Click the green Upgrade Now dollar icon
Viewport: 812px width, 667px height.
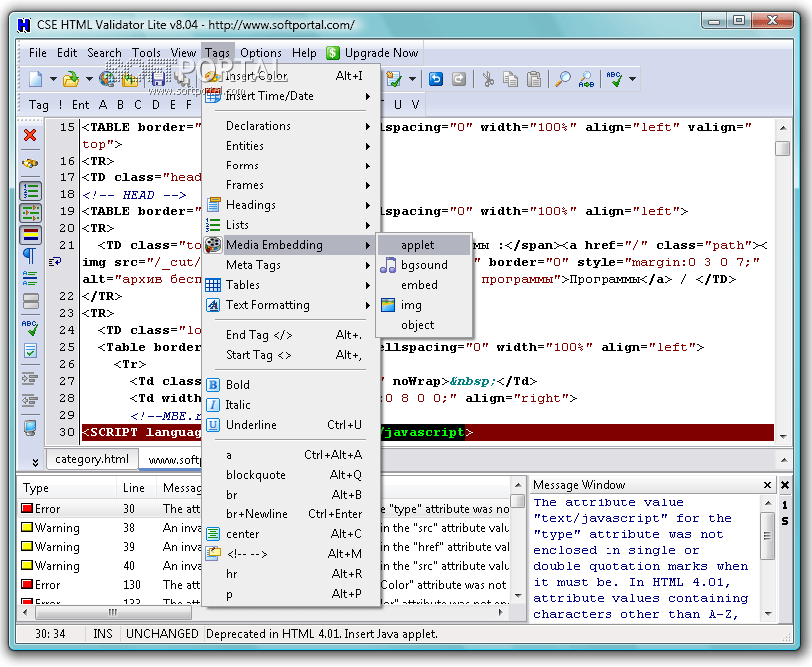[333, 53]
